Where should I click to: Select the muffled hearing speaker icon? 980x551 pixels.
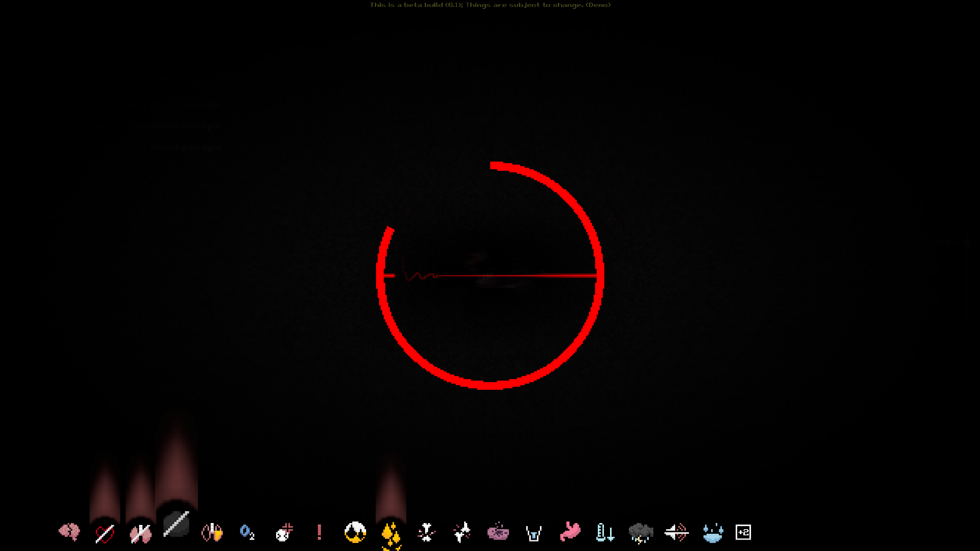click(x=676, y=532)
